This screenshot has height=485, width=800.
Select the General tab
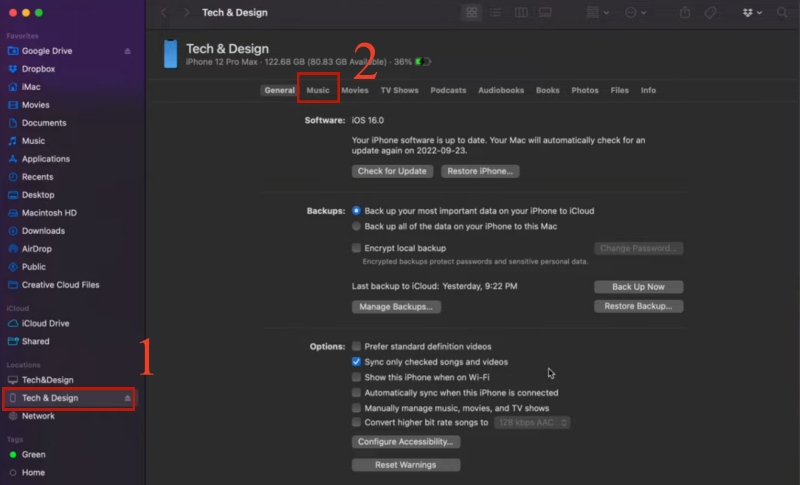coord(279,90)
